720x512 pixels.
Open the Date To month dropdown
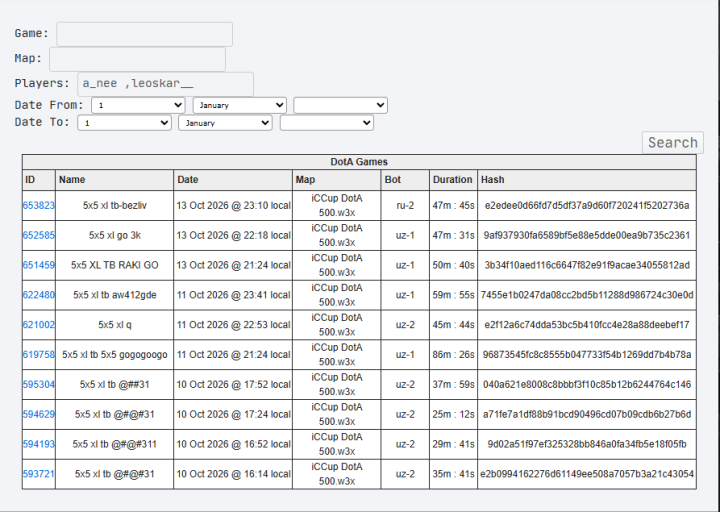(225, 123)
